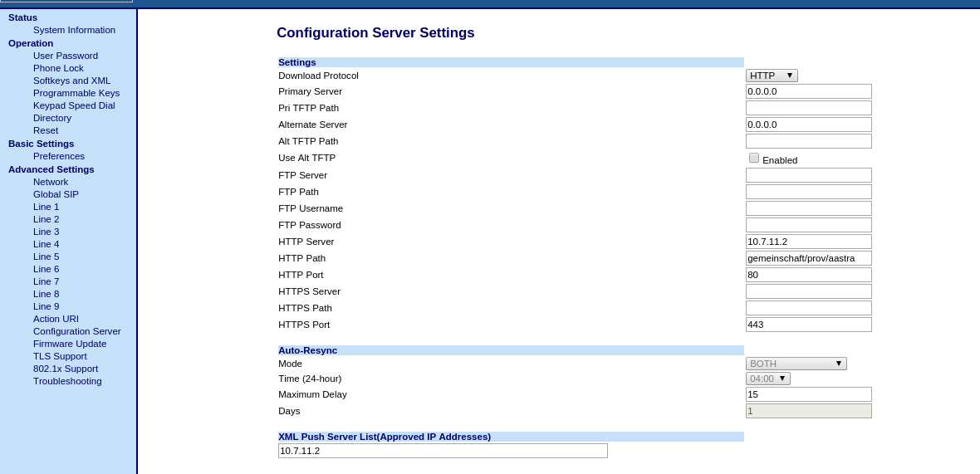Open the Action URI page
The height and width of the screenshot is (474, 980).
point(56,319)
